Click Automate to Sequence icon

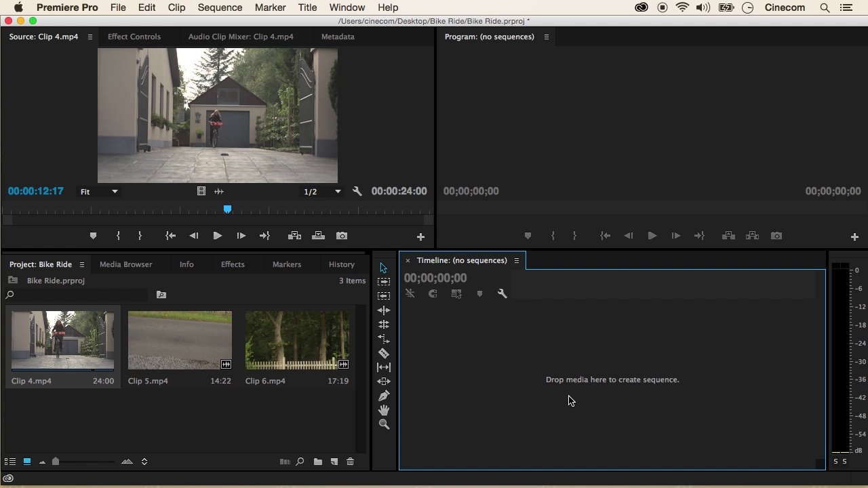point(285,462)
